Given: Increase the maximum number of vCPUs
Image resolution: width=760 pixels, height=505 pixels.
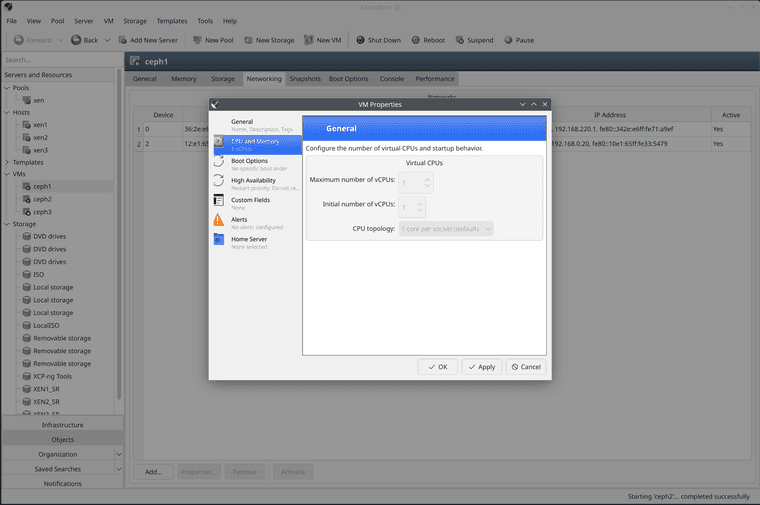Looking at the screenshot, I should click(x=428, y=179).
